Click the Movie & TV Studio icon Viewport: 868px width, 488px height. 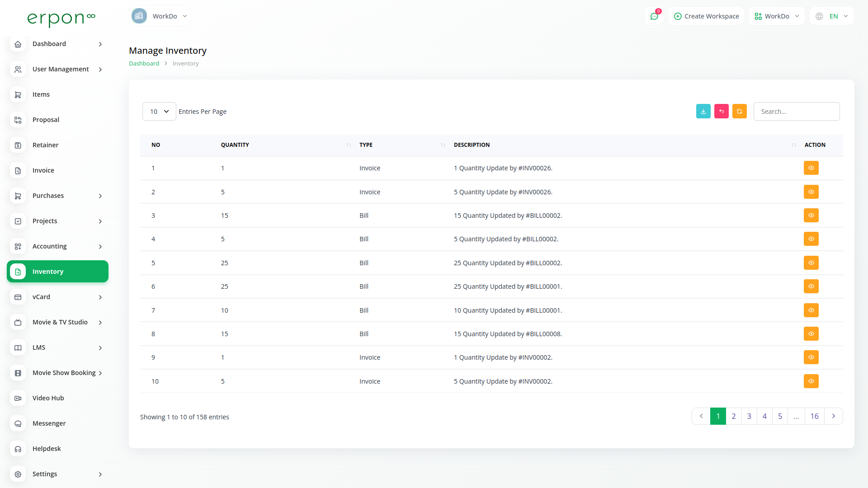click(18, 322)
